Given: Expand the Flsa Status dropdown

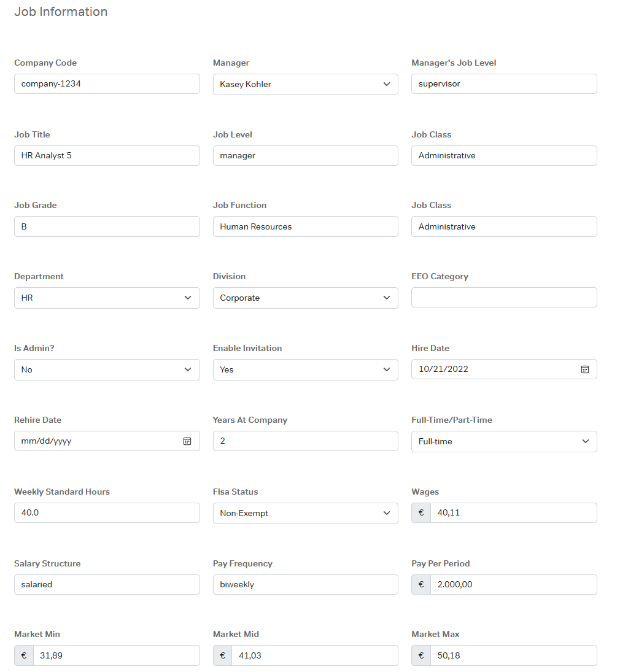Looking at the screenshot, I should click(305, 514).
